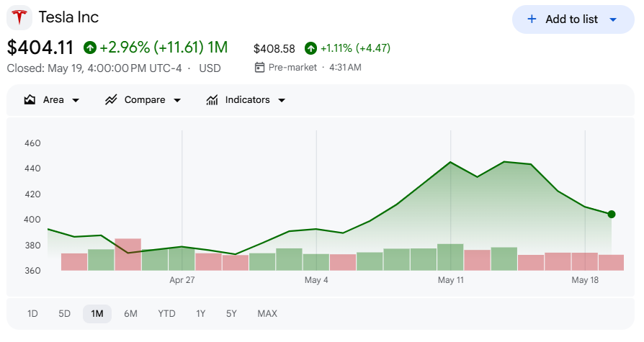Expand the Indicators dropdown arrow
Screen dimensions: 644x342
pos(282,100)
